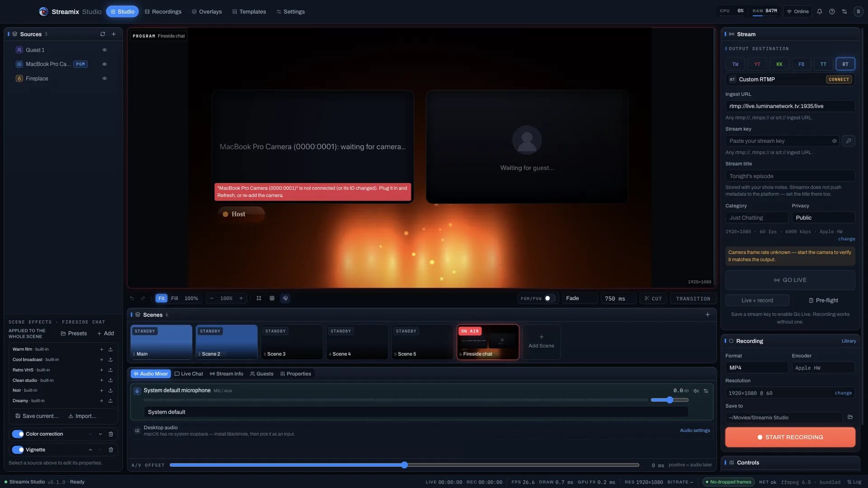Open the Templates tab
868x488 pixels.
[x=249, y=12]
